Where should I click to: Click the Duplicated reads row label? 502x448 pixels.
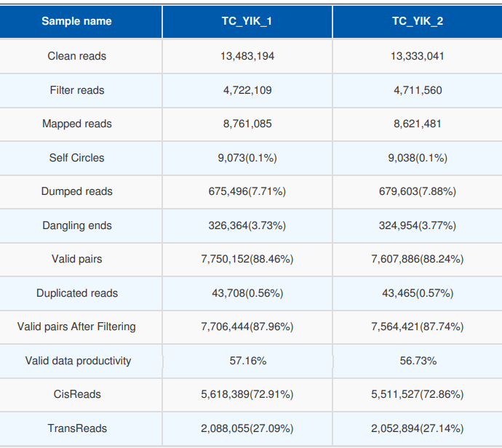click(76, 293)
